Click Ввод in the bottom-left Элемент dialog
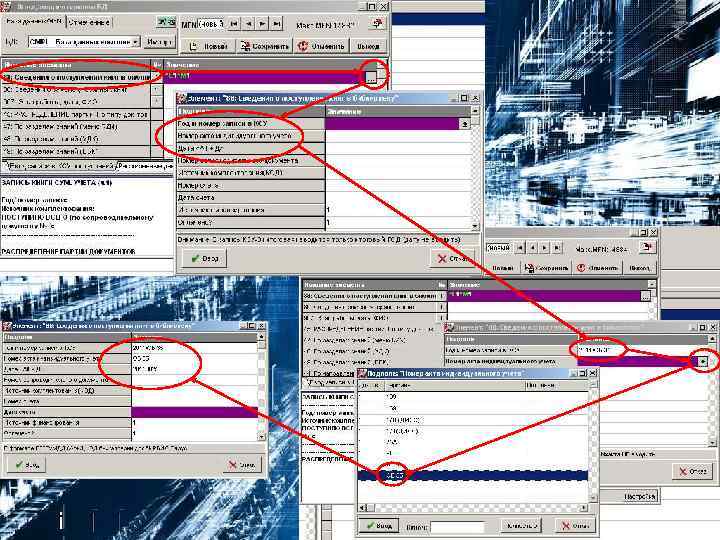This screenshot has height=540, width=720. coord(26,465)
